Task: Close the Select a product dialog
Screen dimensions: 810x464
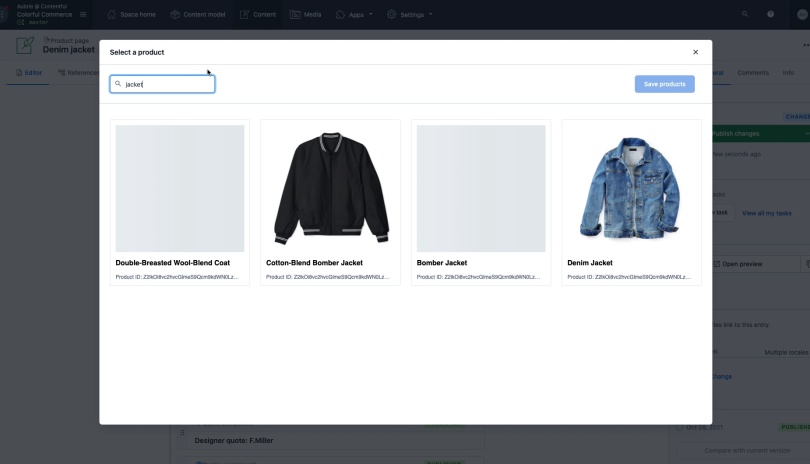Action: pos(695,52)
